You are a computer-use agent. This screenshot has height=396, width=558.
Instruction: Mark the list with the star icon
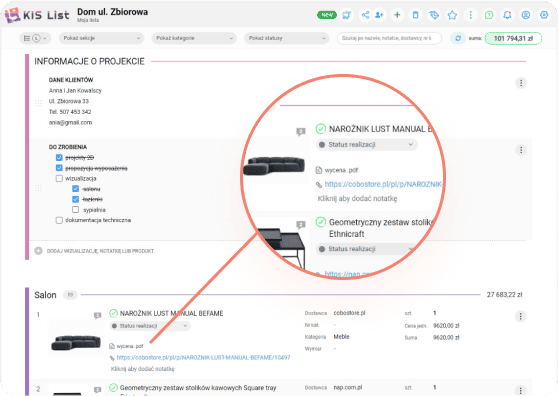452,15
